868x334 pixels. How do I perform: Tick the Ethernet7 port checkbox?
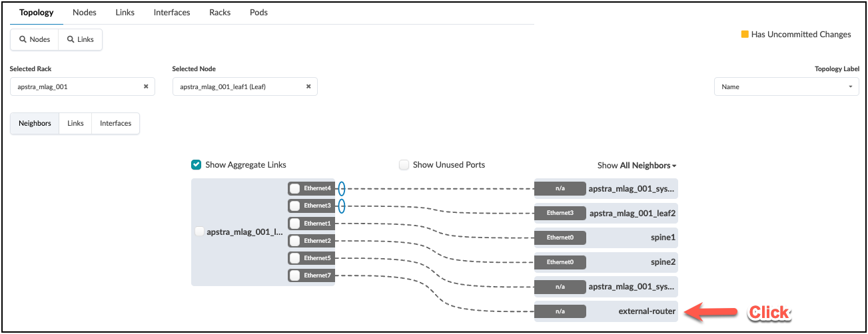[x=294, y=275]
